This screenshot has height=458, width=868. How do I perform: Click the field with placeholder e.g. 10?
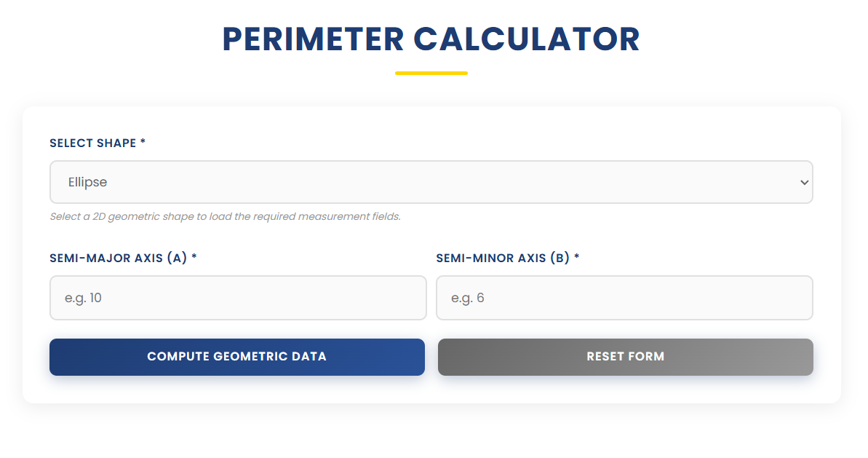click(237, 297)
